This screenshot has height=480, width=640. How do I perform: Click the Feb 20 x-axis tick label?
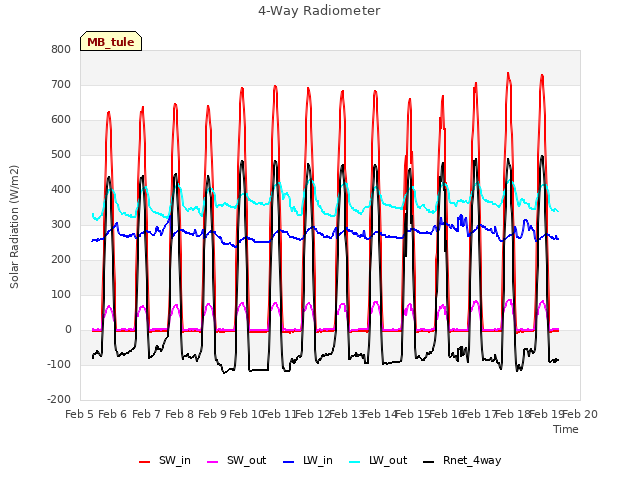(x=580, y=414)
